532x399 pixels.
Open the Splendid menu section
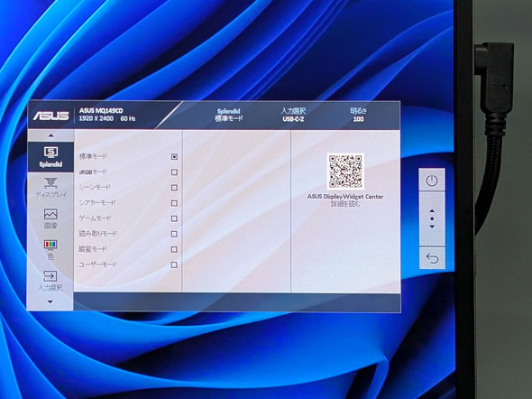[x=50, y=157]
